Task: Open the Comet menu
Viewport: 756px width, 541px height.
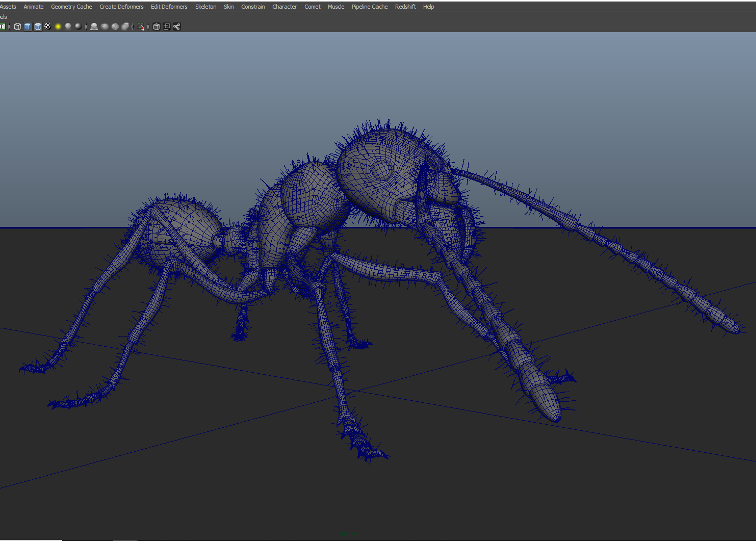Action: pyautogui.click(x=312, y=7)
